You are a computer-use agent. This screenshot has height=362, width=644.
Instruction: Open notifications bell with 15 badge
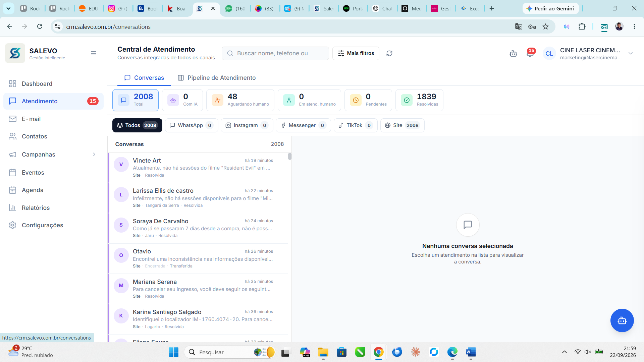[x=530, y=54]
